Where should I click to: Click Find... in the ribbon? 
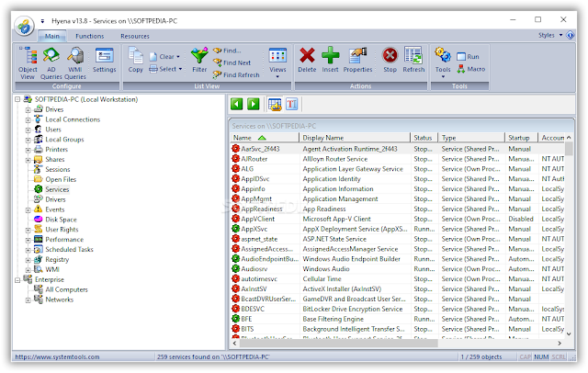click(227, 51)
